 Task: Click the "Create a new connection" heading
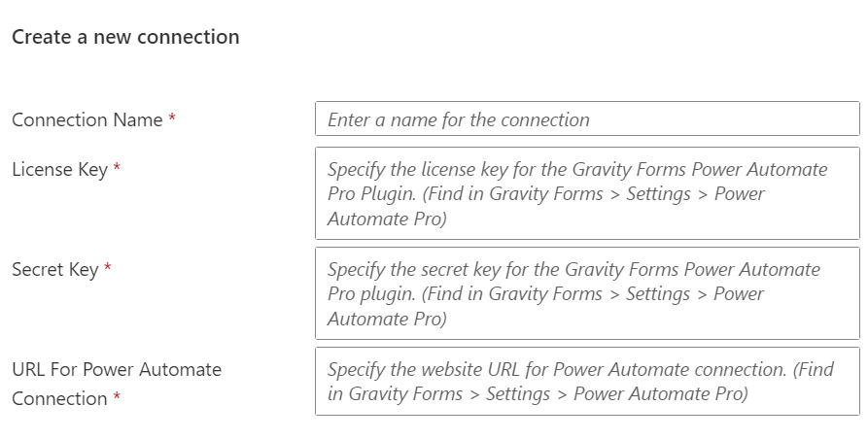coord(125,37)
